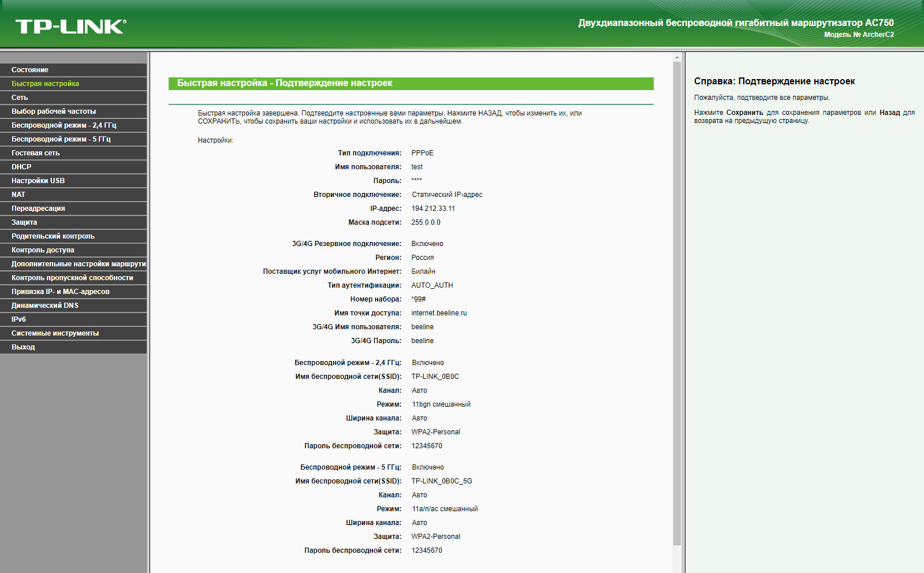Click beeline next to 3G/4G Пароль

tap(423, 341)
